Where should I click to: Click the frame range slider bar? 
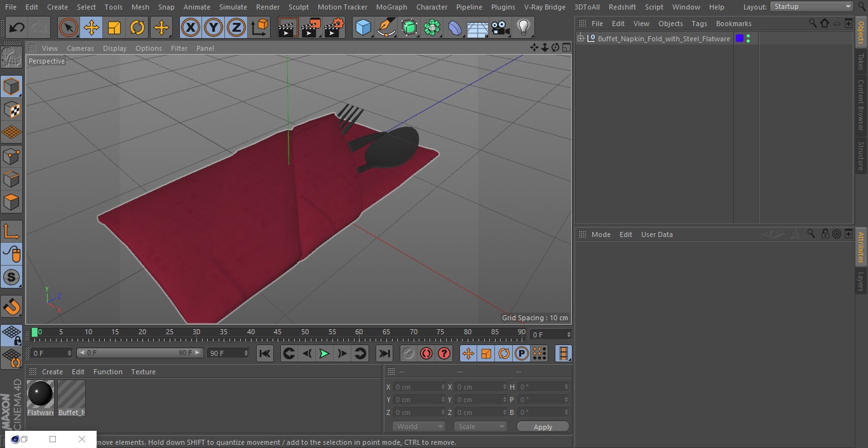tap(140, 353)
